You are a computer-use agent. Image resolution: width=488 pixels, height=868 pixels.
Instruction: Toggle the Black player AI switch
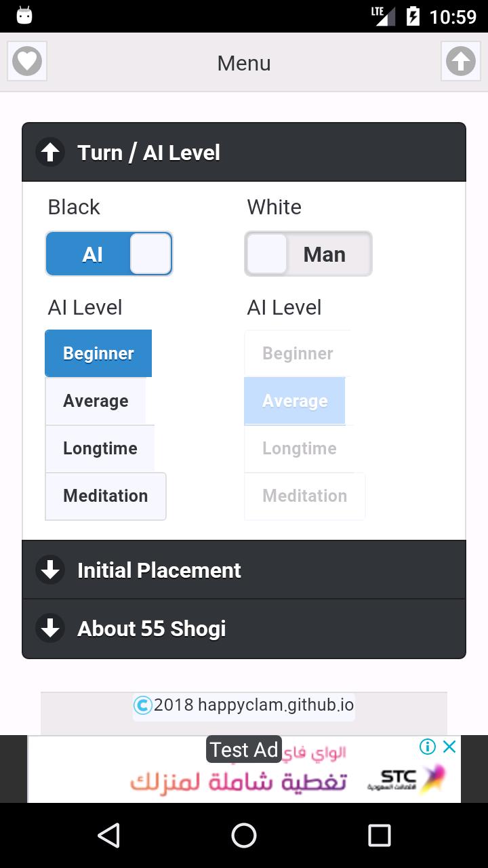click(109, 254)
